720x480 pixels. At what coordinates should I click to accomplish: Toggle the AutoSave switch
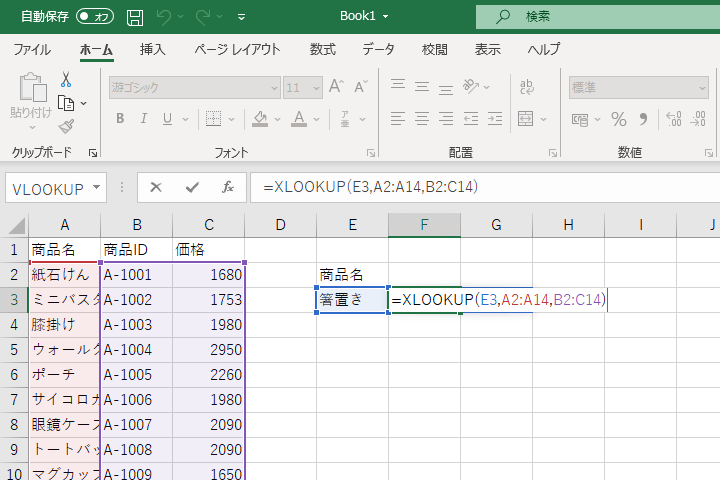point(95,17)
